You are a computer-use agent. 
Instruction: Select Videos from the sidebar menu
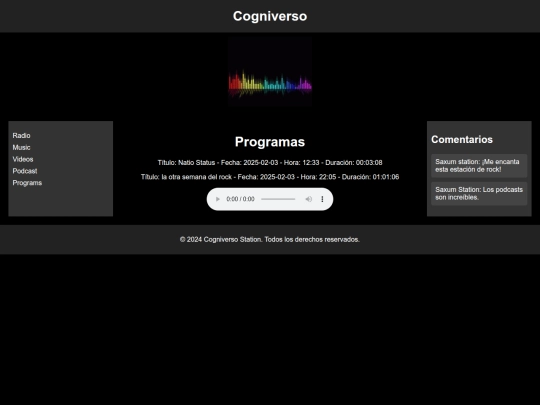click(23, 159)
